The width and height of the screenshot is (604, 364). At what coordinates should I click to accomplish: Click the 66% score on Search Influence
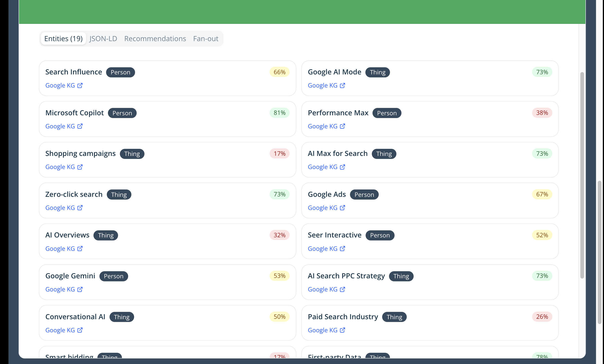[279, 72]
